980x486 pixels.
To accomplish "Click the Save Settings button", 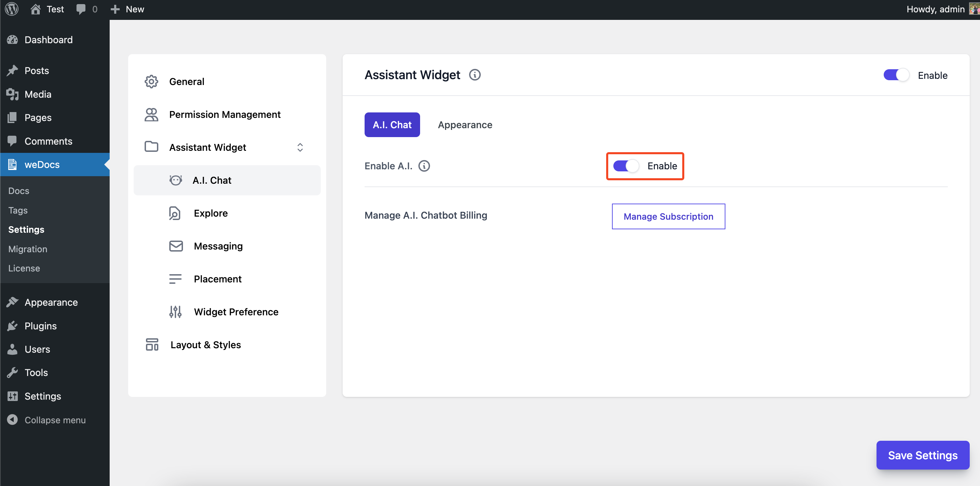I will coord(922,455).
